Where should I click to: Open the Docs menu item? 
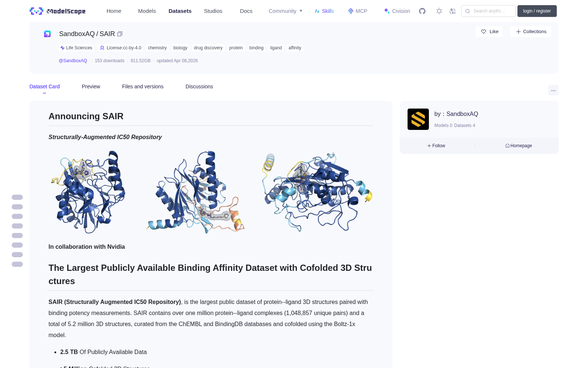click(246, 11)
